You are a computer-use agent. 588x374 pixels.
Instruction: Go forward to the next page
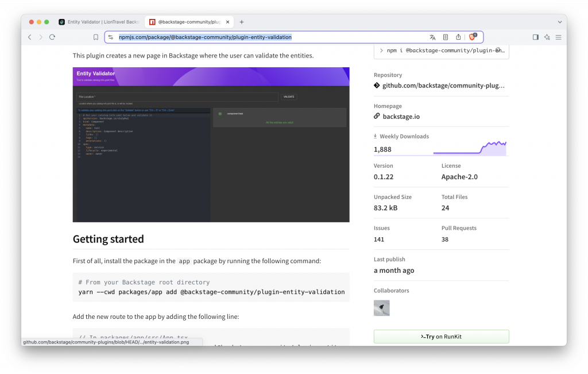41,37
